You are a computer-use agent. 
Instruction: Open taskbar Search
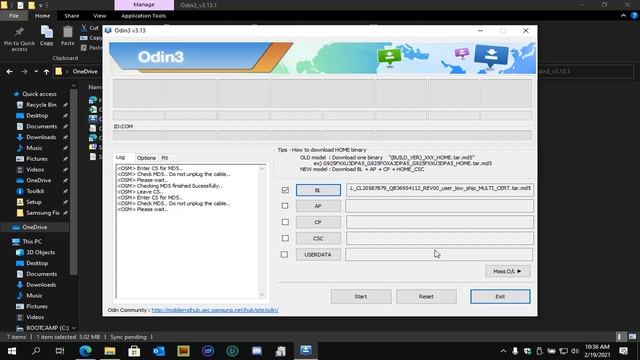click(36, 351)
